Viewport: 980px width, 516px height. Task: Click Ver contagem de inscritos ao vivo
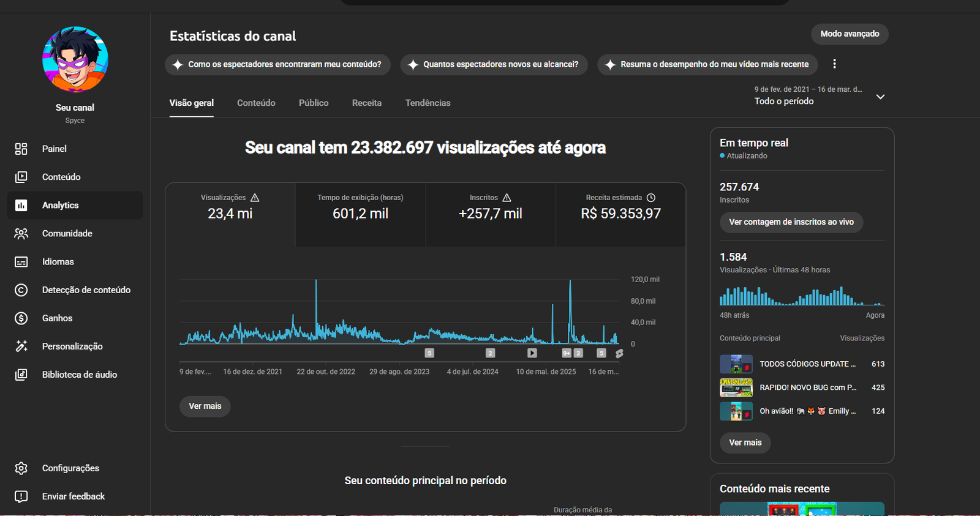pos(791,222)
